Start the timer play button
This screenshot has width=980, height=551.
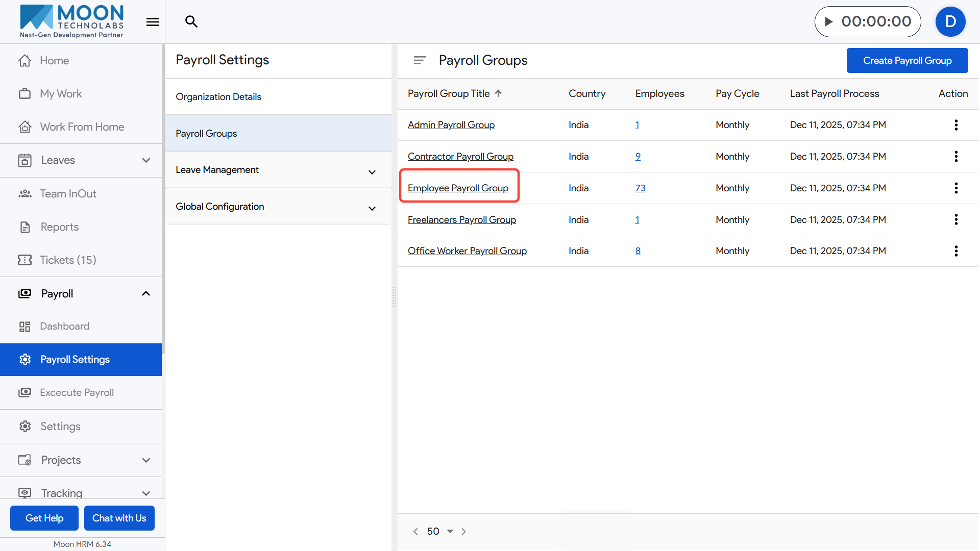(x=829, y=21)
